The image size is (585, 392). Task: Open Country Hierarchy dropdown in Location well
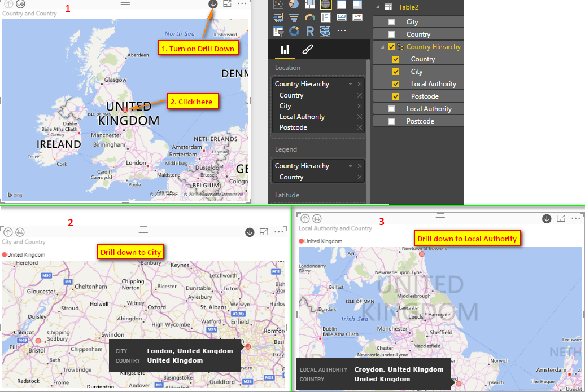click(x=350, y=84)
